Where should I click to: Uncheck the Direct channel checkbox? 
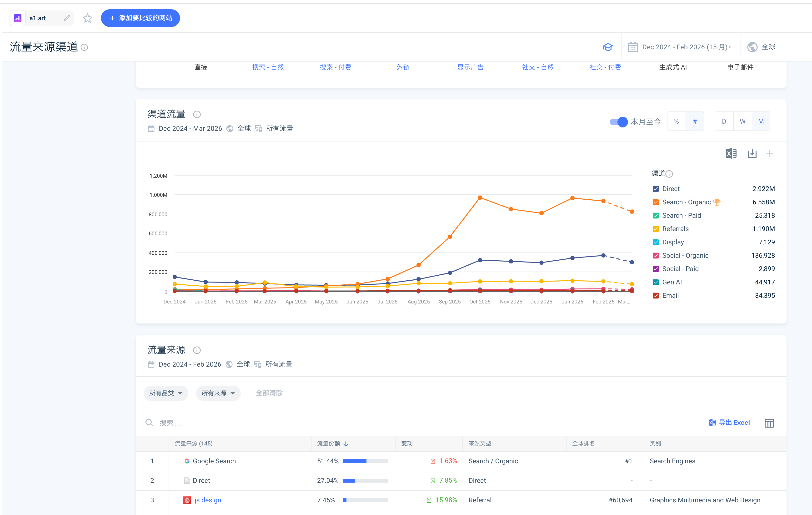[x=656, y=189]
